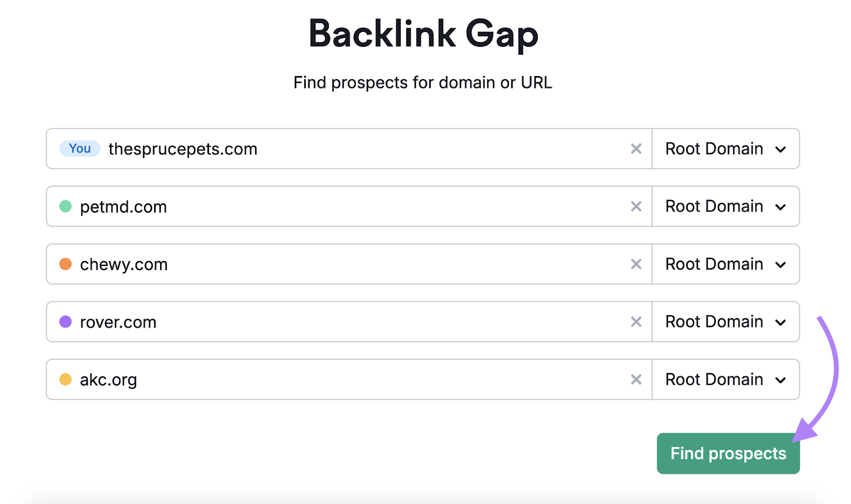Screen dimensions: 851x504
Task: Open Root Domain dropdown for thesprucepets.com
Action: coord(725,149)
